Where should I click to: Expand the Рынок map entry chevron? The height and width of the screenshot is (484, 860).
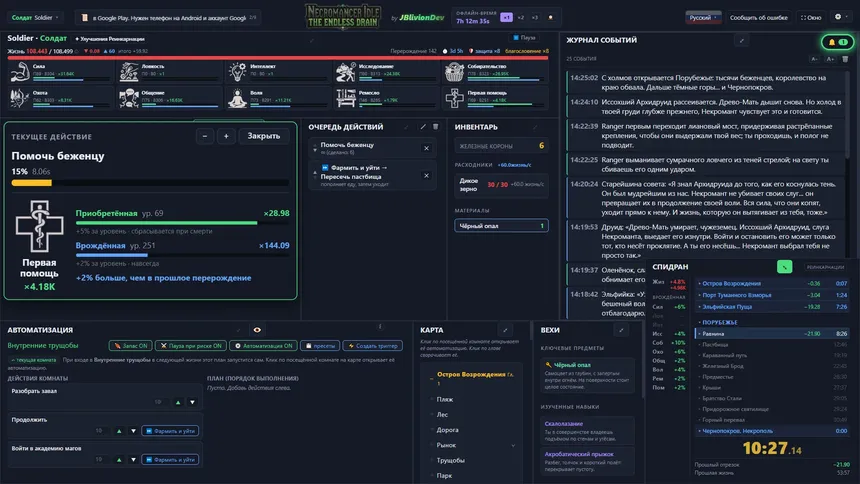pyautogui.click(x=513, y=446)
